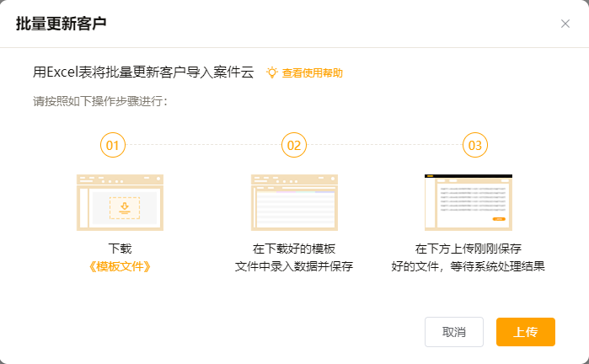Click the download template illustration
The height and width of the screenshot is (364, 589).
point(120,202)
